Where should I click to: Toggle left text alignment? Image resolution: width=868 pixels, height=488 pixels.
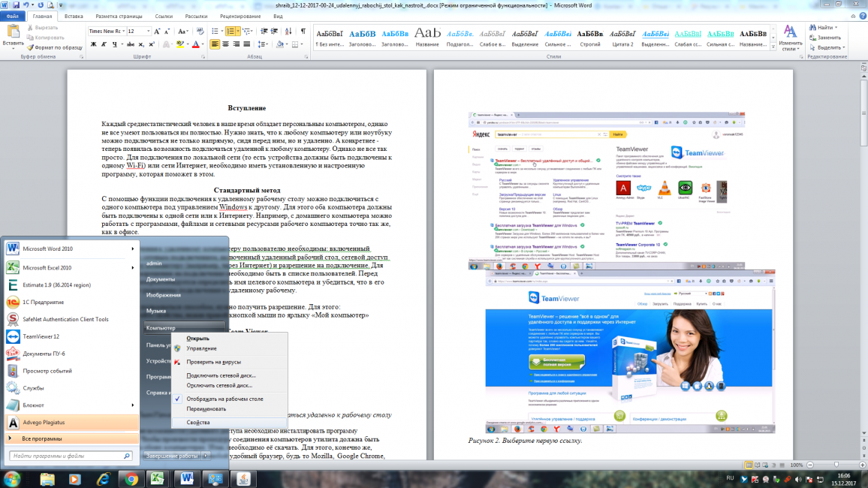tap(215, 44)
